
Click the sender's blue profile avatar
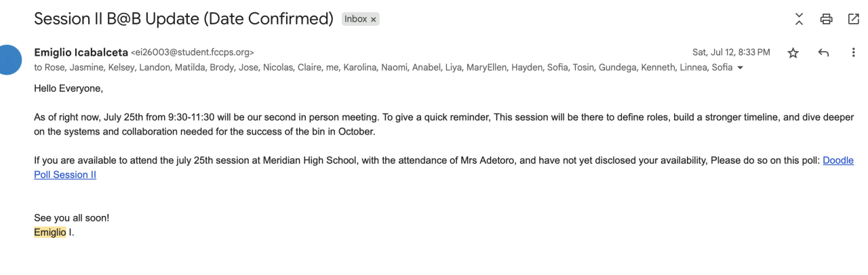click(x=9, y=59)
